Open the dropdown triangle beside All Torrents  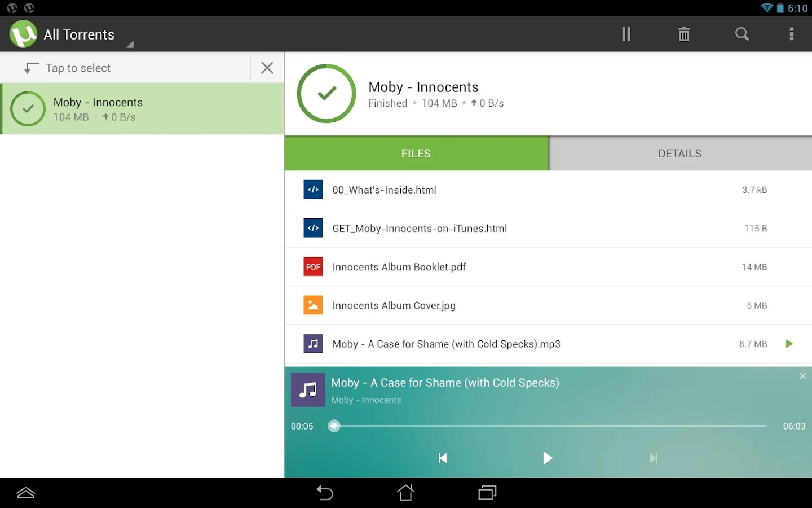pyautogui.click(x=130, y=44)
